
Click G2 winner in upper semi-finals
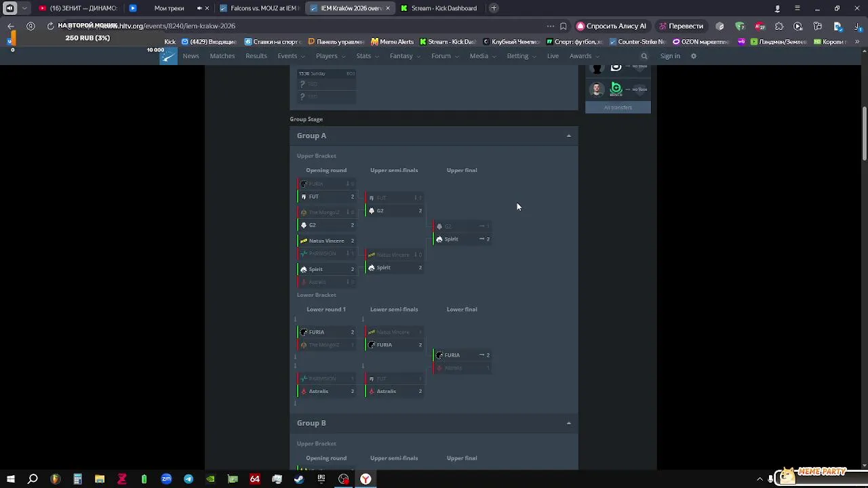click(x=395, y=211)
